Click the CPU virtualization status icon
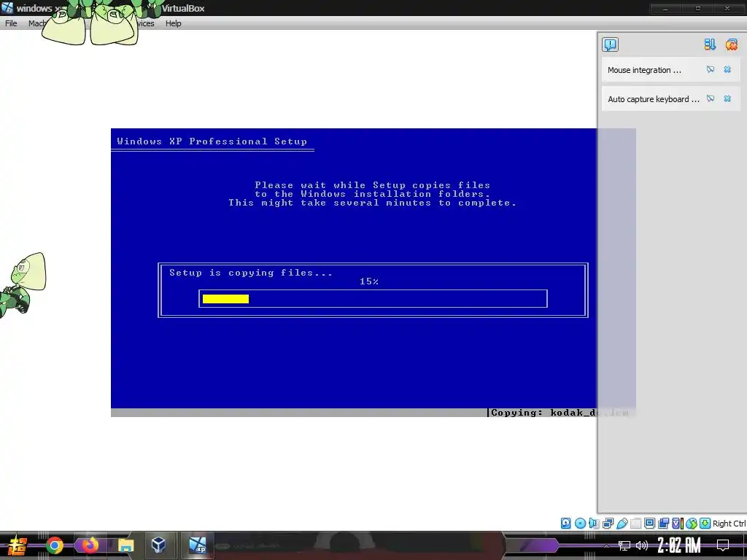 point(678,524)
